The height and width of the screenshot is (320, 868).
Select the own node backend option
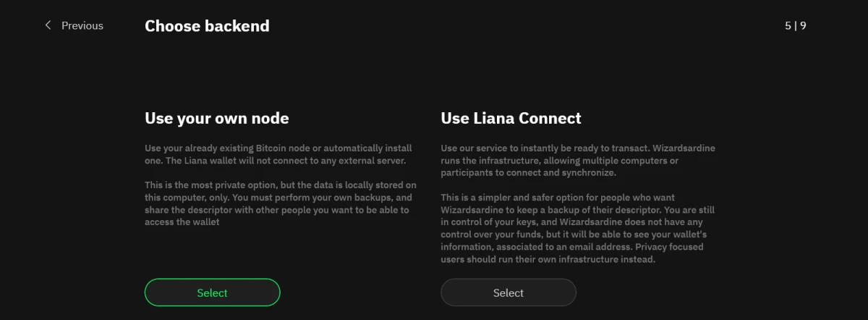(x=212, y=292)
